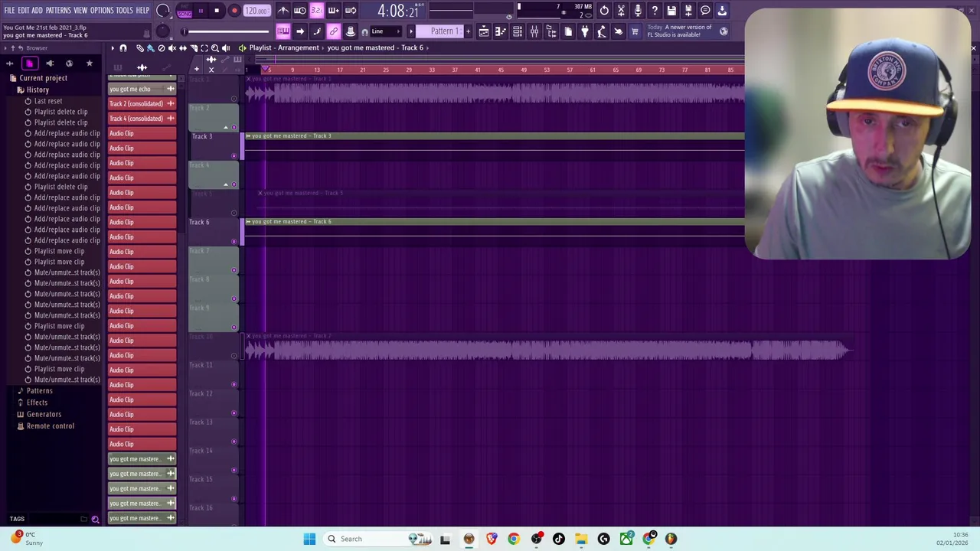Click the metronome icon

pos(283,11)
